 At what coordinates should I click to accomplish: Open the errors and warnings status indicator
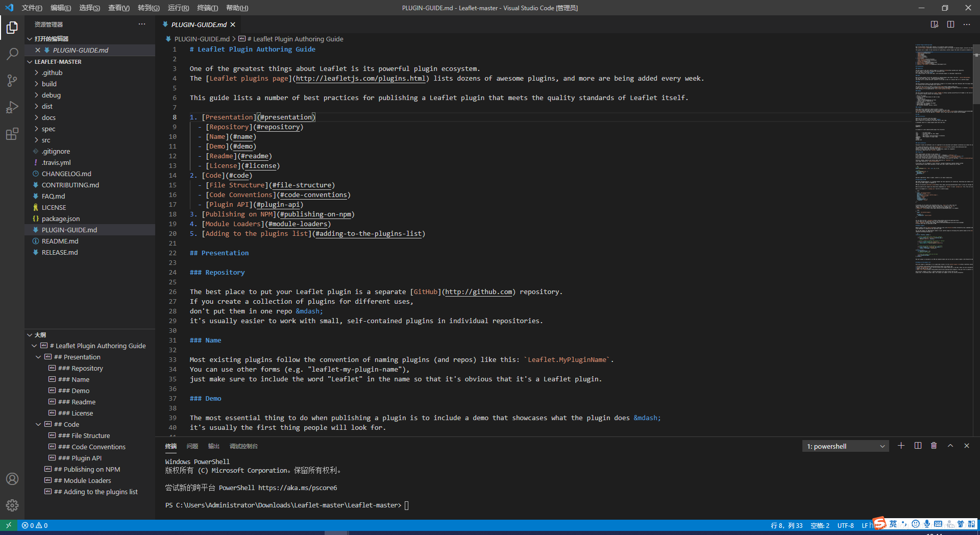click(35, 525)
